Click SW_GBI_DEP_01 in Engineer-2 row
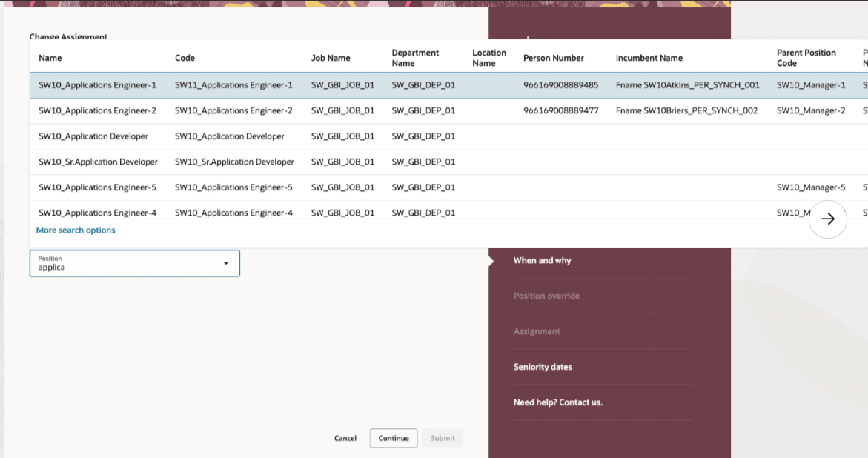The width and height of the screenshot is (868, 458). (x=423, y=110)
